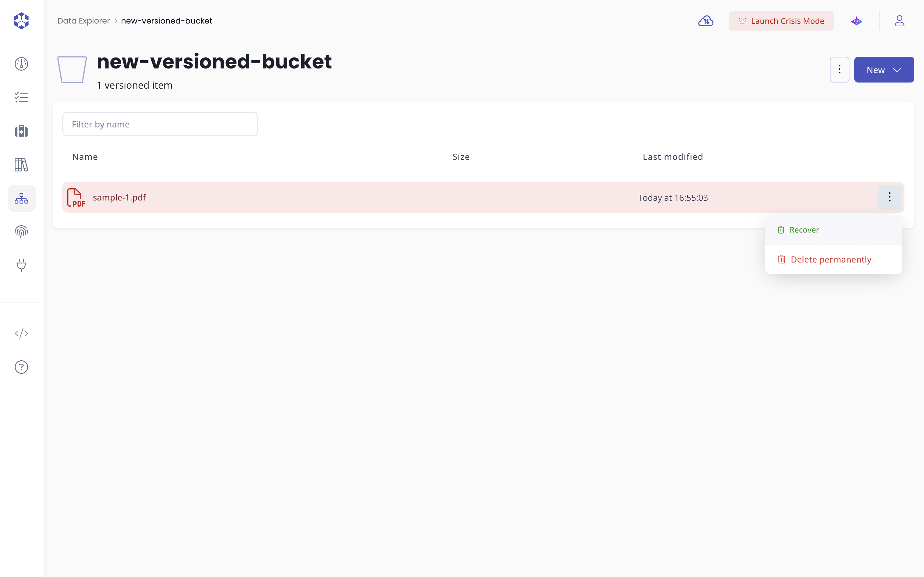Open the bucket options three-dot menu
This screenshot has width=924, height=577.
pos(839,69)
